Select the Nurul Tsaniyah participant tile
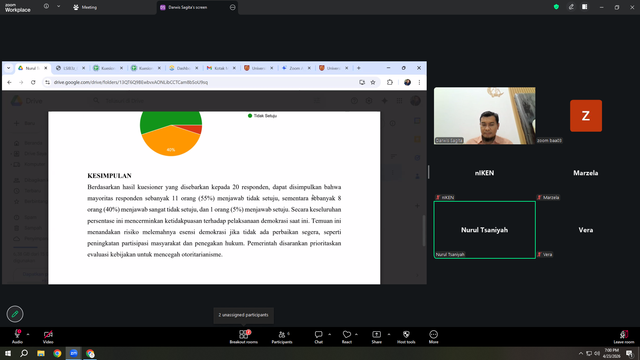Screen dimensions: 640x360 pyautogui.click(x=484, y=230)
